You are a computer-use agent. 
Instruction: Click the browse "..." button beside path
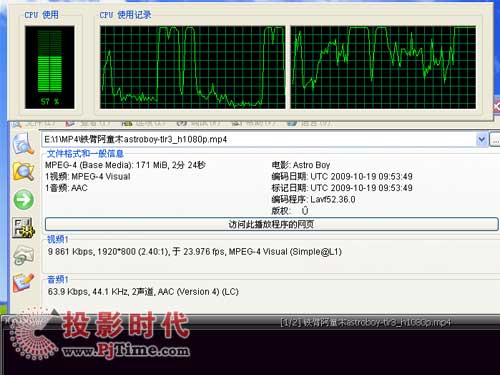tap(495, 139)
